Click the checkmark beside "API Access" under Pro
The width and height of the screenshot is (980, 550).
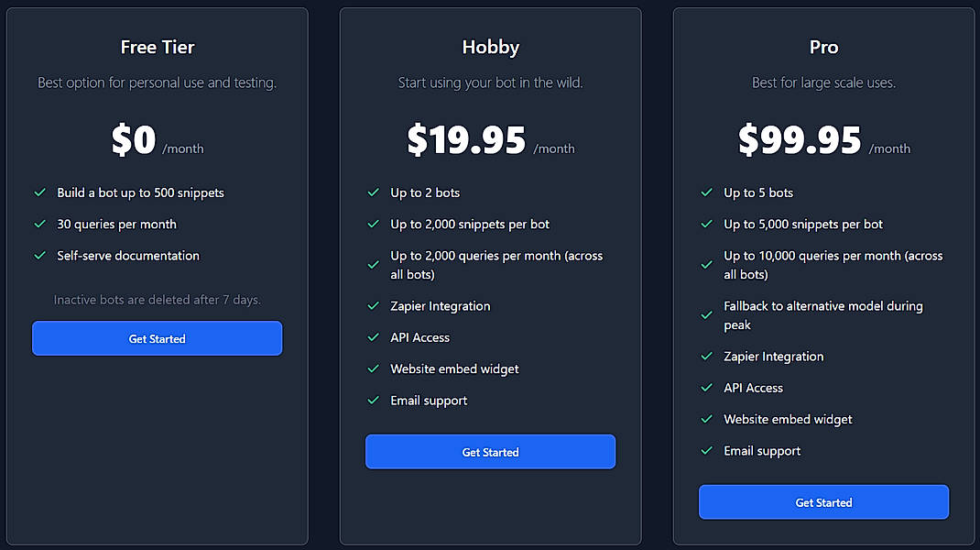coord(706,388)
